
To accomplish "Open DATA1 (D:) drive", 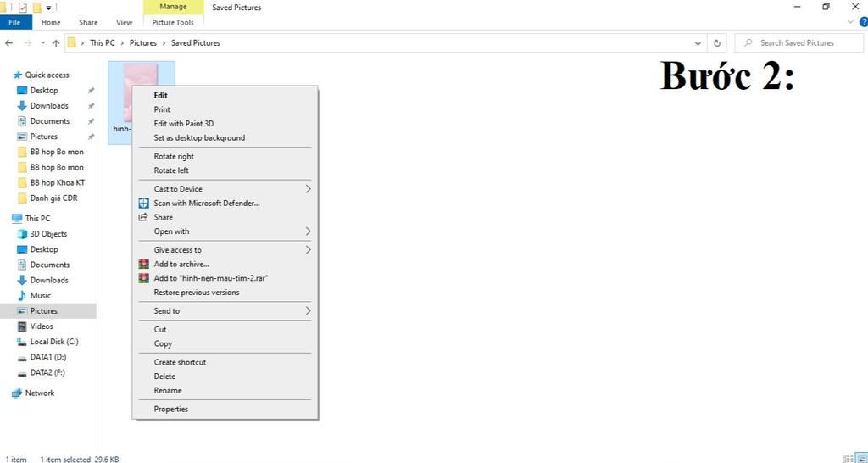I will [48, 357].
